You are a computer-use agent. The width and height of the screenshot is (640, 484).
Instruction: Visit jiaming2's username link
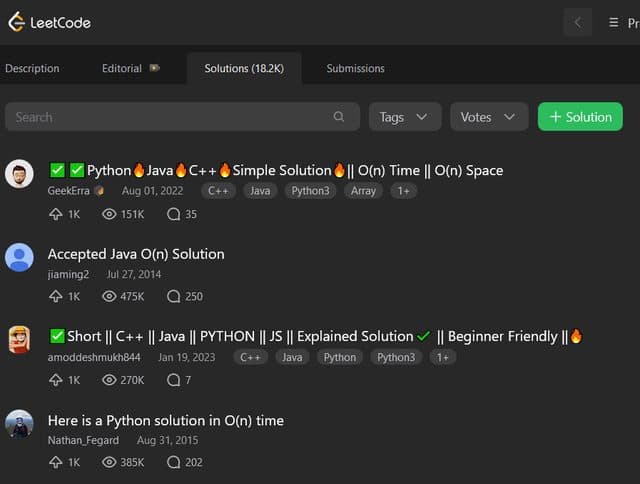click(x=68, y=274)
